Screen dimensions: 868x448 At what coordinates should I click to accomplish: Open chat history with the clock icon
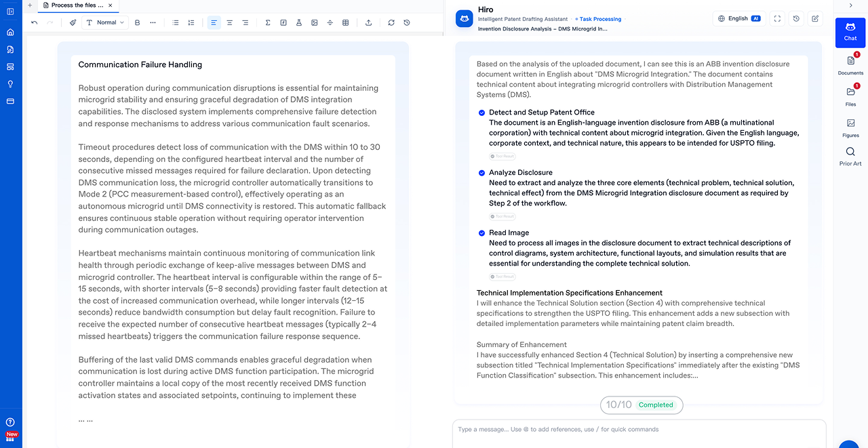796,19
